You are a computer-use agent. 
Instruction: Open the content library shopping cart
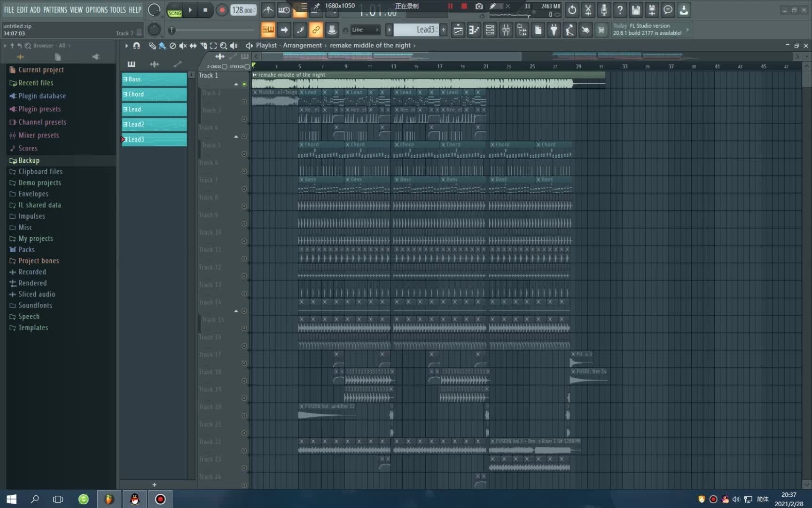(601, 30)
